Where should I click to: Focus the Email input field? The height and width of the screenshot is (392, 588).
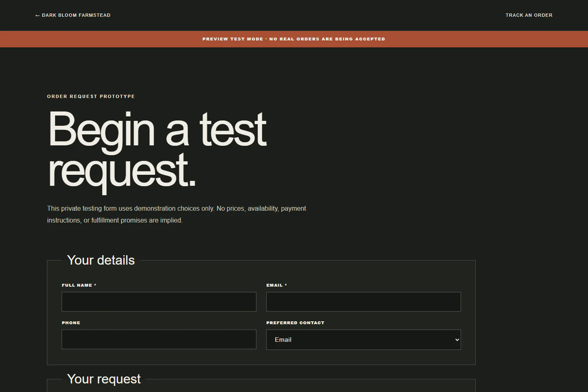pos(363,302)
